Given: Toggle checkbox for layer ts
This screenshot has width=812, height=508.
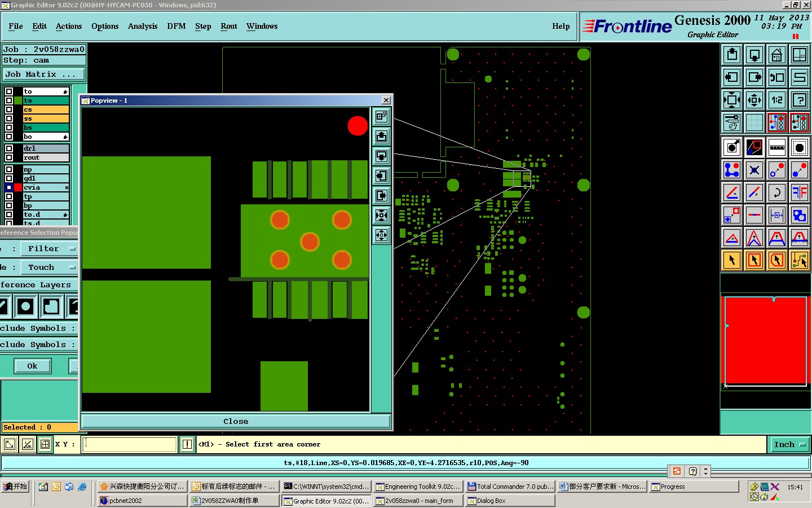Looking at the screenshot, I should point(9,100).
